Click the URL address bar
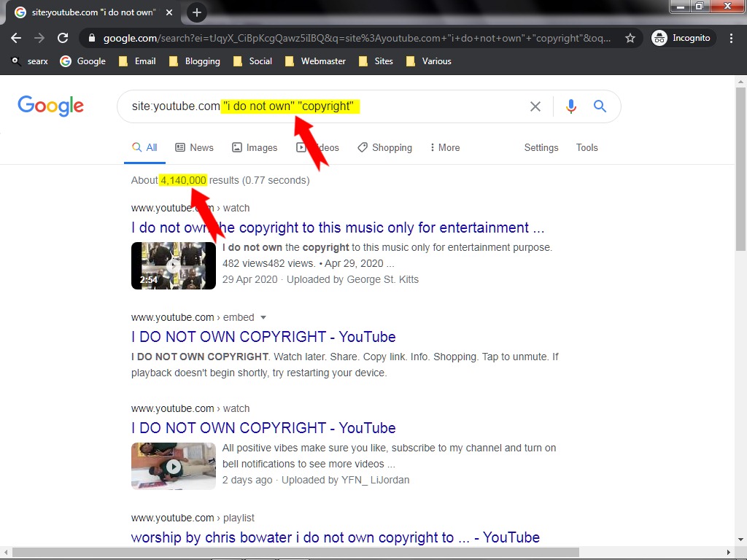This screenshot has height=560, width=747. pos(357,38)
